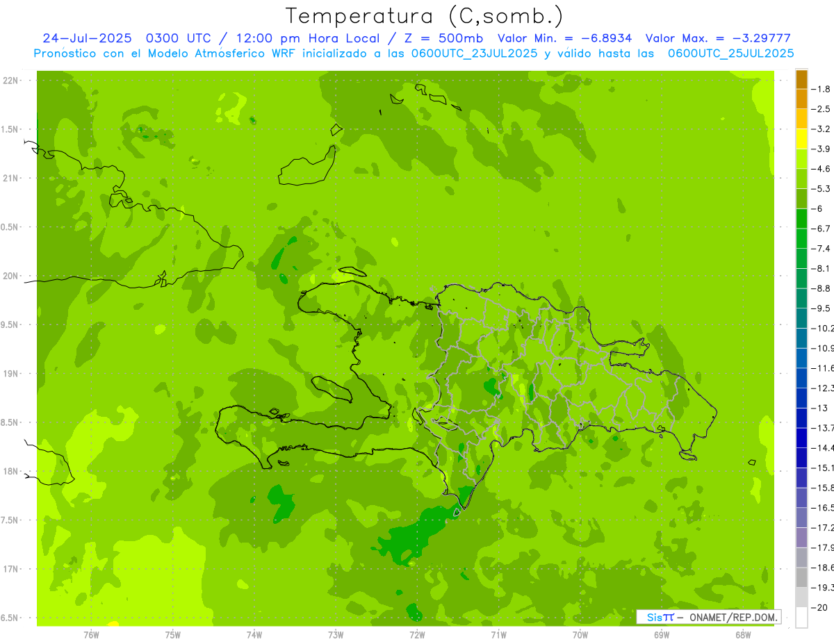Click "Valor Min. = -6.8934" text

tap(565, 38)
